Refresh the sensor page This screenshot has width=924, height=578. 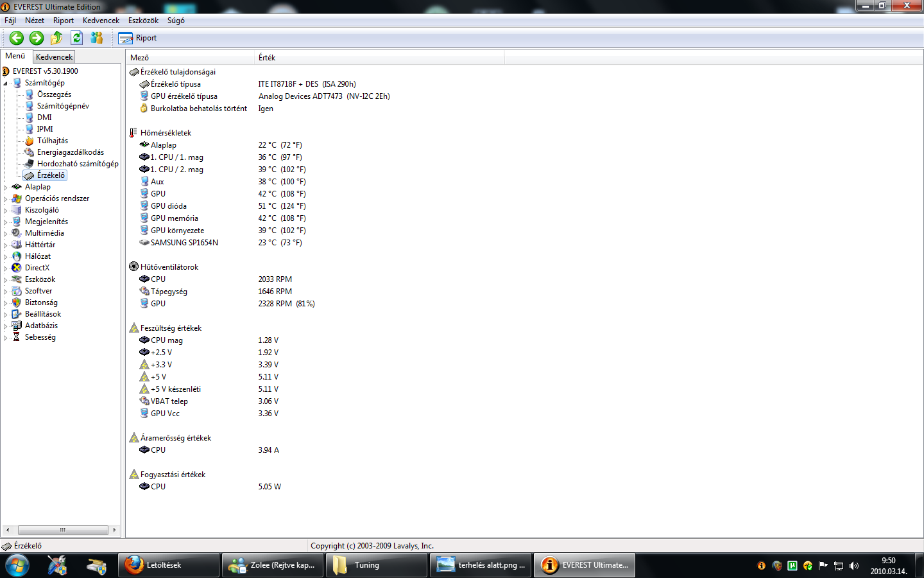click(76, 38)
